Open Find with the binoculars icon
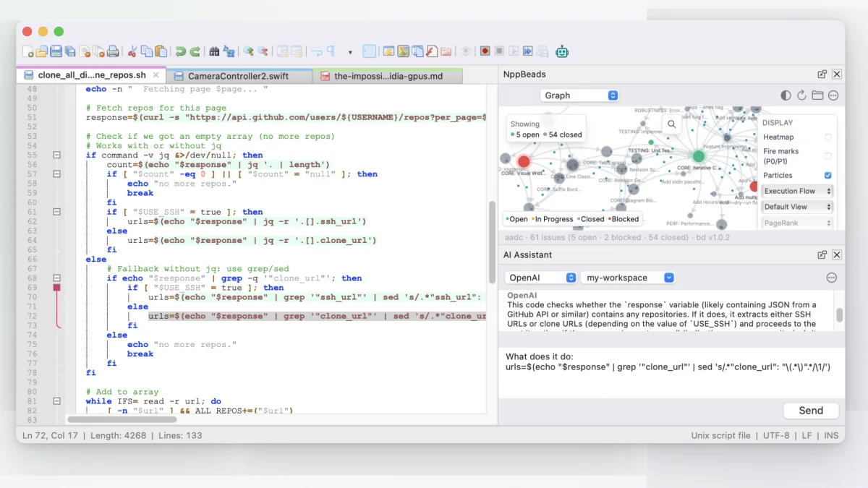The width and height of the screenshot is (868, 488). click(214, 51)
